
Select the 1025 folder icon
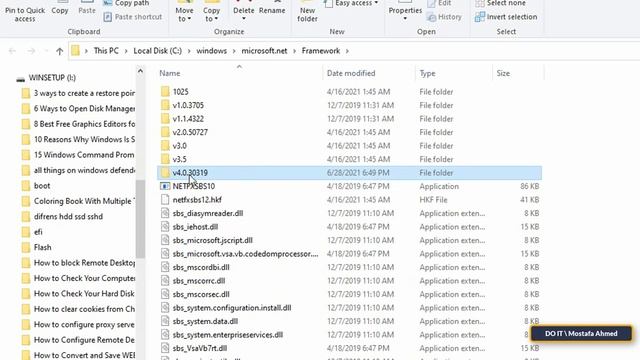165,91
